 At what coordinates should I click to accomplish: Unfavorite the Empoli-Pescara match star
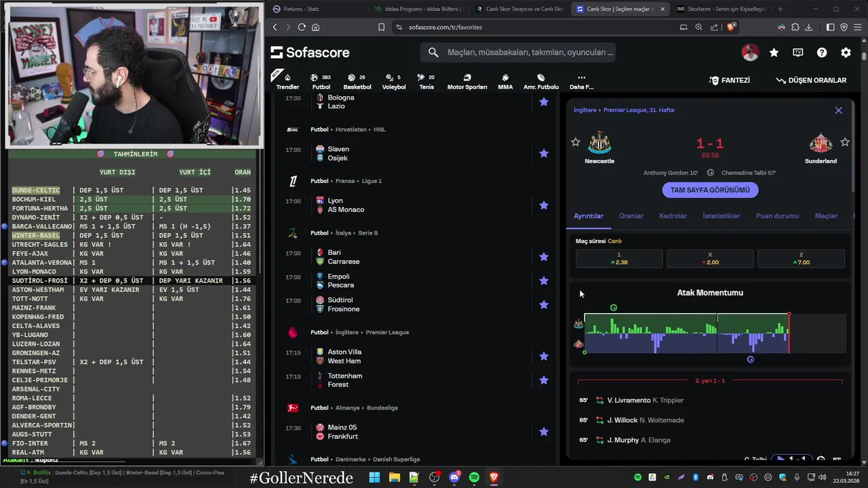(544, 281)
